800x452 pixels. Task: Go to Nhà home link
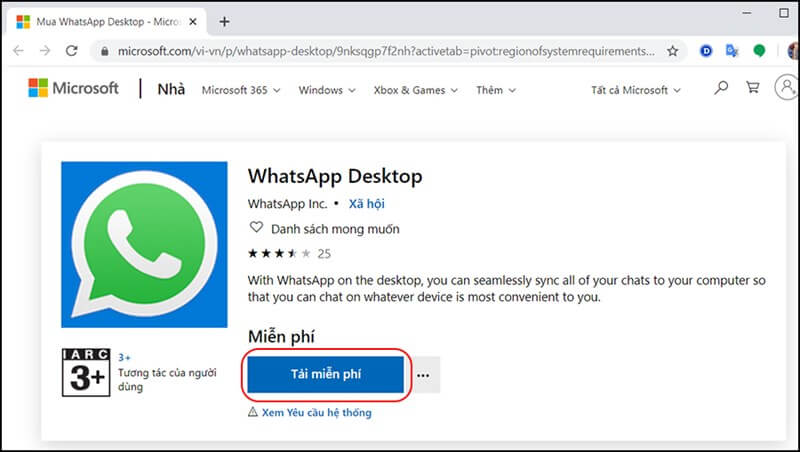[171, 89]
